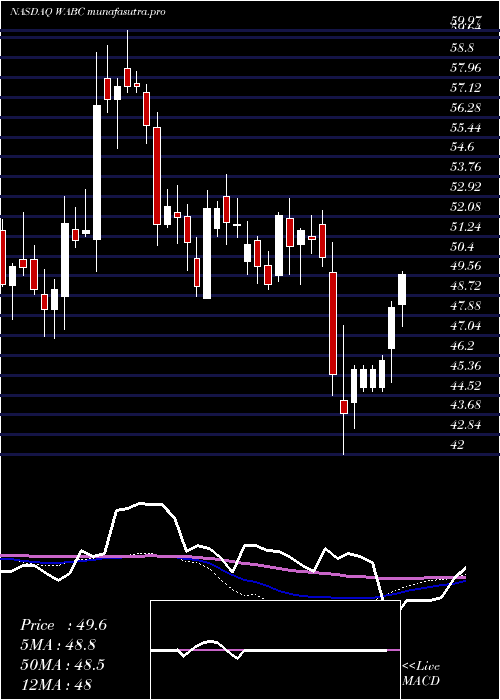Screen dimensions: 500x700
Task: Click the 49.56 price axis label
Action: click(466, 266)
